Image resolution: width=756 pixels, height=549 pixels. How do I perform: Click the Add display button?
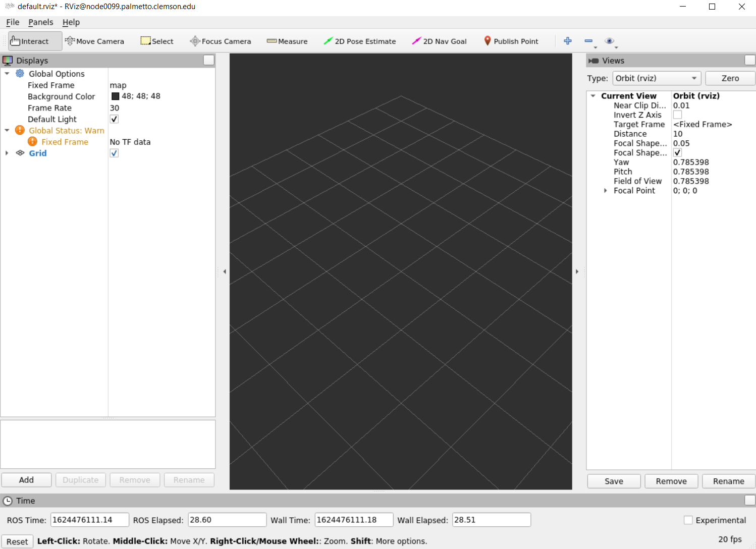coord(26,480)
